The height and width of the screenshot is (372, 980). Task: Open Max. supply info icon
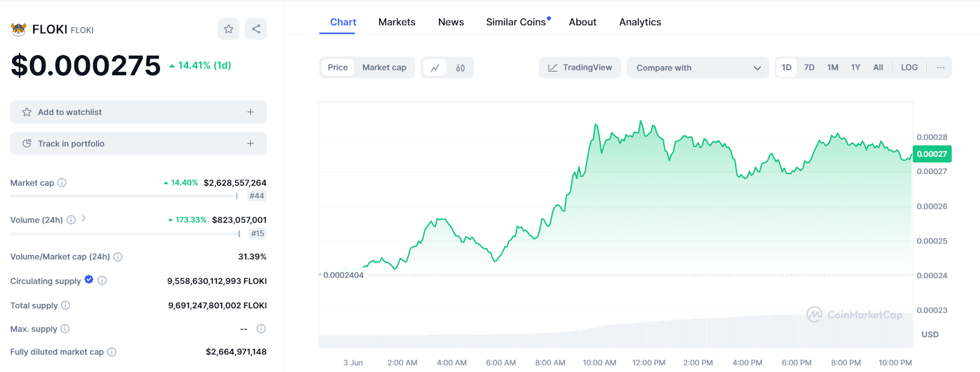(65, 328)
